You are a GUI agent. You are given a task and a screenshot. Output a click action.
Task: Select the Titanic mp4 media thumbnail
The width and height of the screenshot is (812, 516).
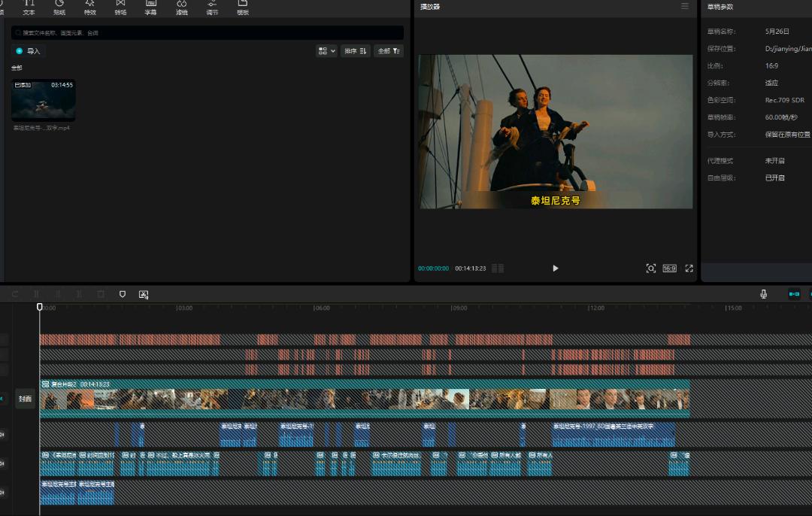tap(44, 101)
